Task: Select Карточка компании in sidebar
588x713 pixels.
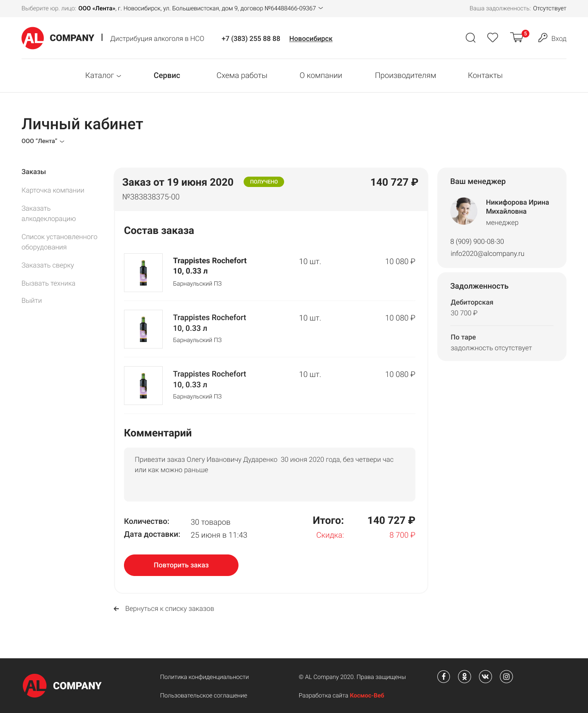Action: pyautogui.click(x=53, y=190)
